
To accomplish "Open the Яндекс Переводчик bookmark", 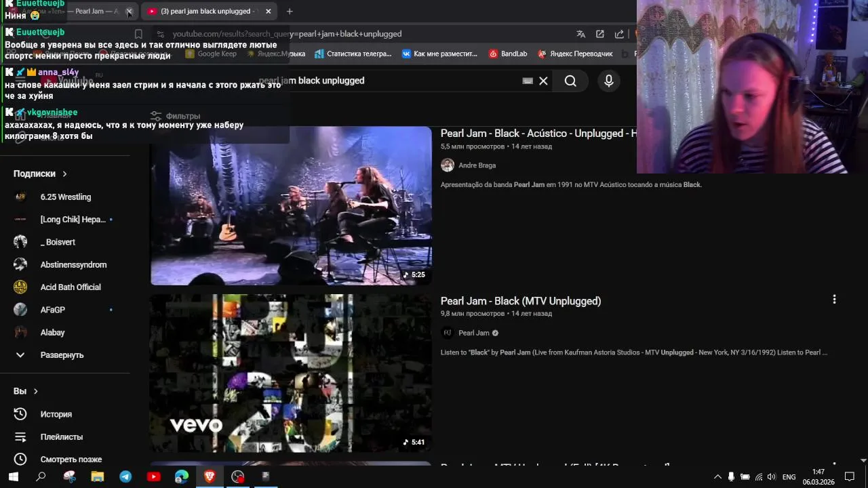I will tap(575, 54).
